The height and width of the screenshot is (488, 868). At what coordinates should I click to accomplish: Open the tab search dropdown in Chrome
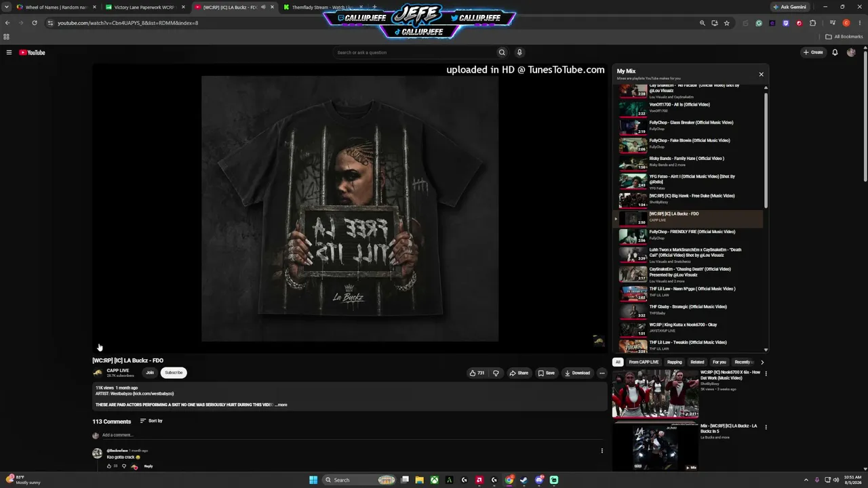(7, 7)
